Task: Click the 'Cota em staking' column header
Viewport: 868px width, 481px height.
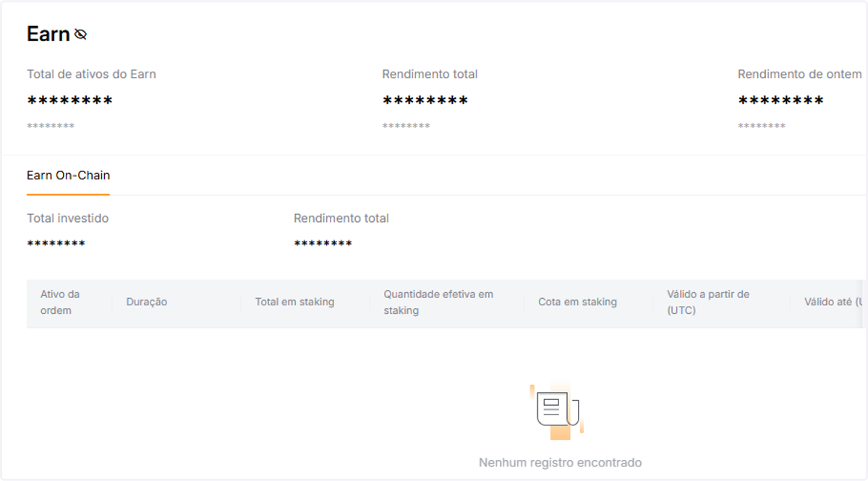Action: (x=577, y=302)
